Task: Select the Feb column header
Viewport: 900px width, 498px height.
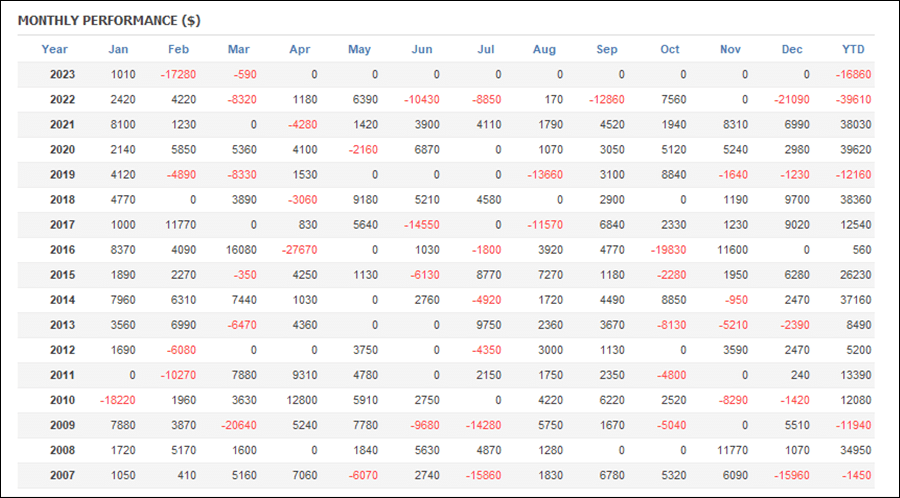Action: (179, 49)
